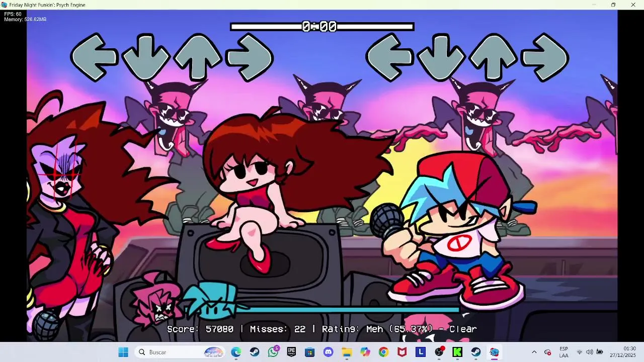This screenshot has height=362, width=644.
Task: Open WhatsApp from the taskbar
Action: [x=273, y=352]
